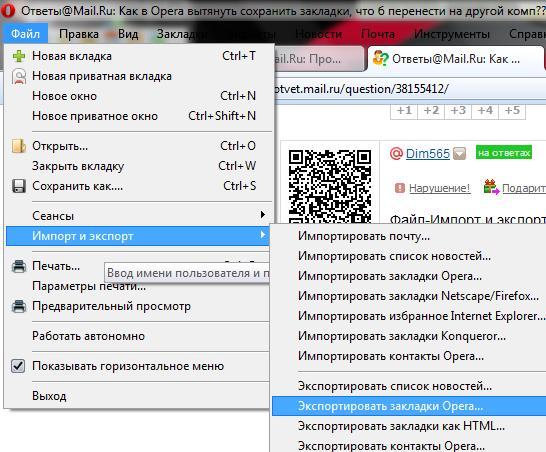This screenshot has width=546, height=452.
Task: Select Импортировать избранное Internet Explorer...
Action: click(x=409, y=316)
